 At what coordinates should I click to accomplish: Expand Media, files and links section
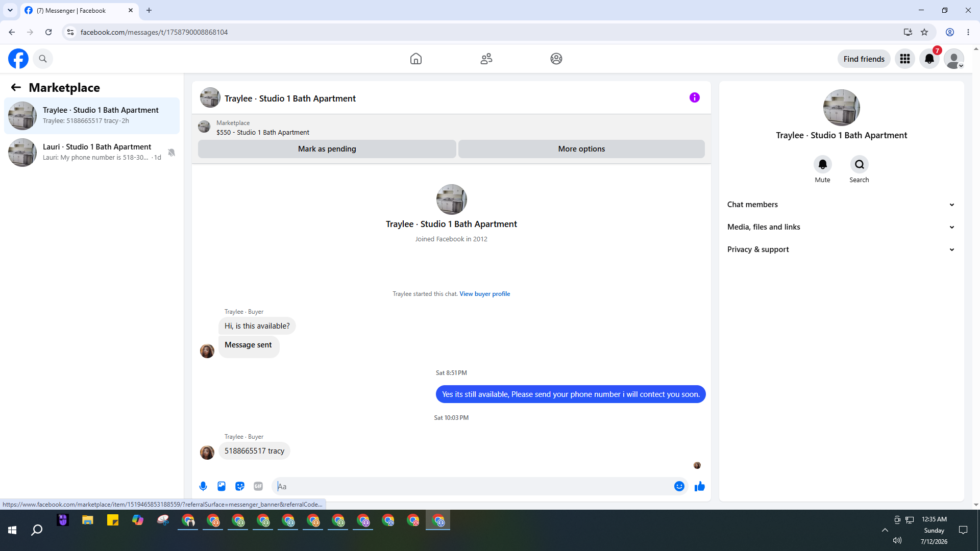coord(841,227)
